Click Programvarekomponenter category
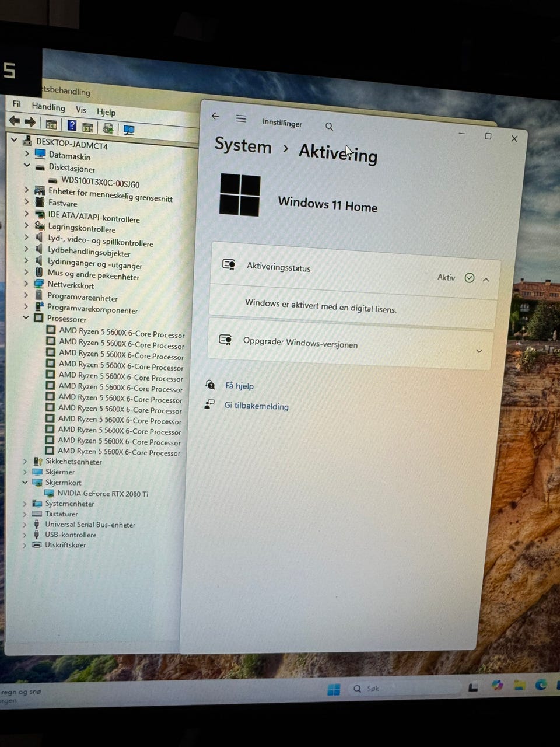560x747 pixels. [92, 309]
